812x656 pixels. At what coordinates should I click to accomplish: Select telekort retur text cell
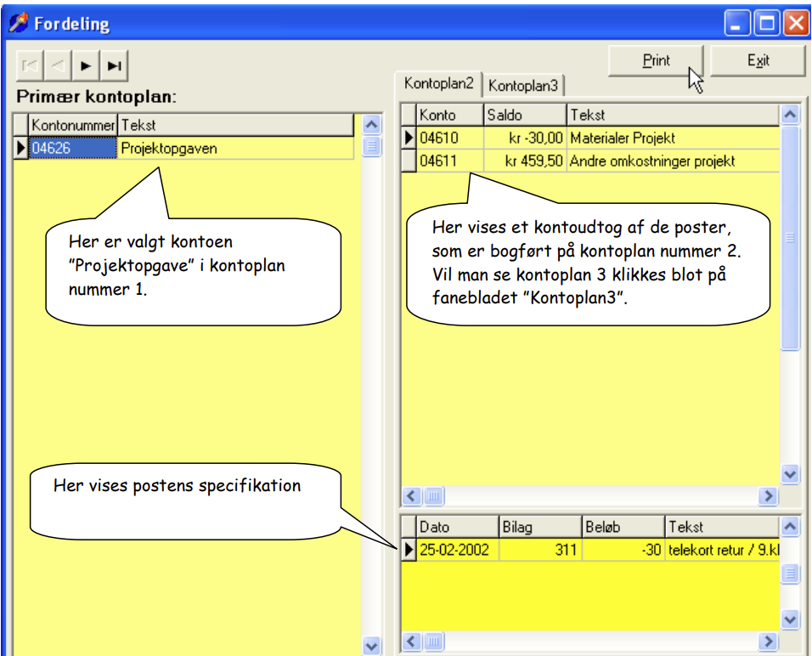723,550
